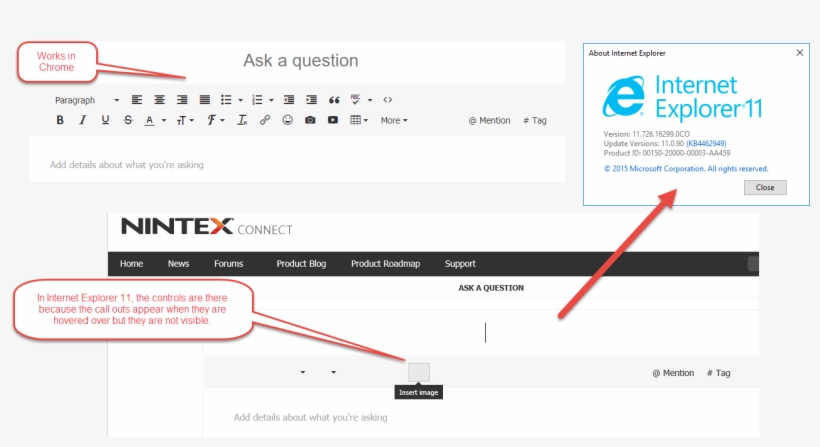
Task: Expand numbered list style options
Action: 271,100
